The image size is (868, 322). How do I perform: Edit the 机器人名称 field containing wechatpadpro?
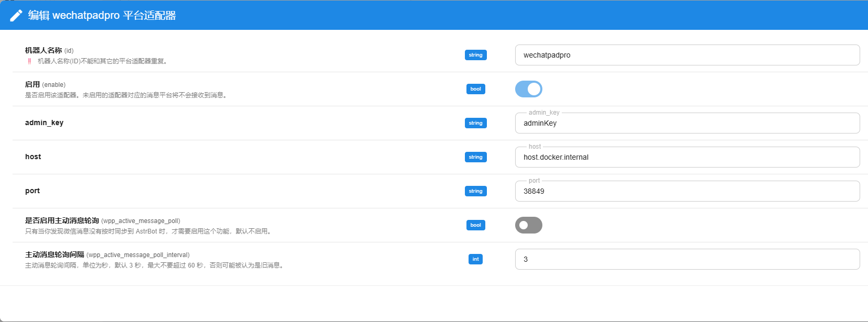[x=687, y=55]
